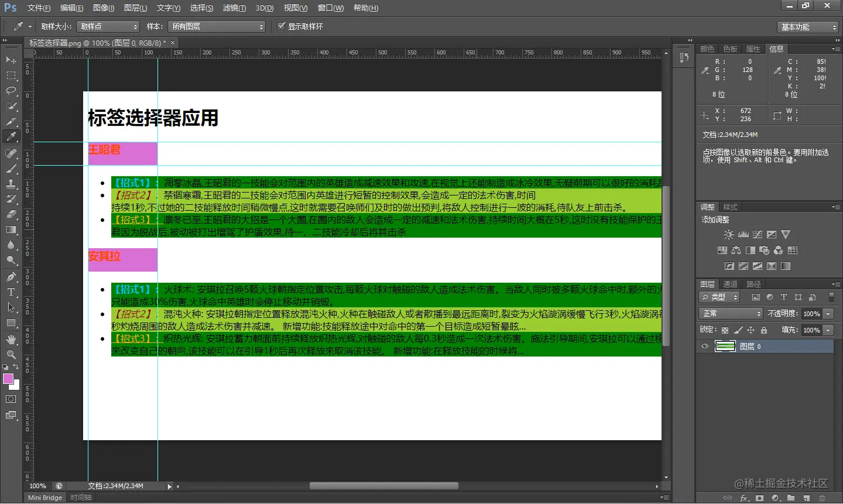Add a Curves adjustment

pyautogui.click(x=758, y=234)
